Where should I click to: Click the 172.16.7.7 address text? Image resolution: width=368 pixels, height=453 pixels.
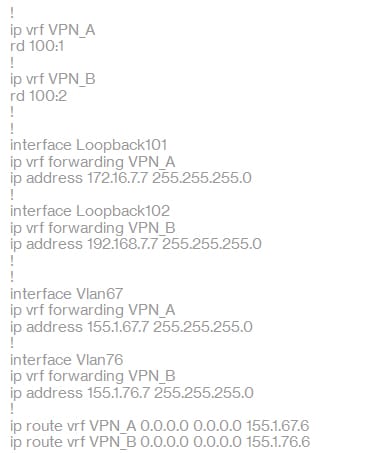117,178
